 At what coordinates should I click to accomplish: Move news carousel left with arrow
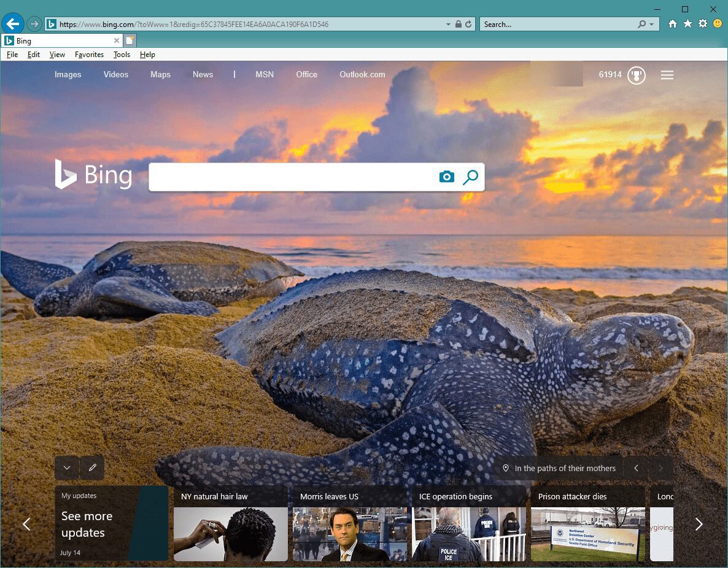tap(26, 524)
